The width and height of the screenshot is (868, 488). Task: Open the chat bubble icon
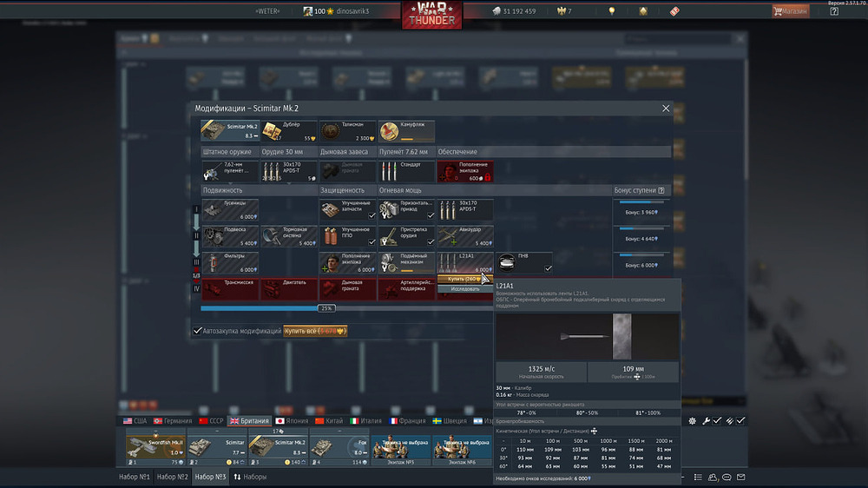pyautogui.click(x=727, y=477)
